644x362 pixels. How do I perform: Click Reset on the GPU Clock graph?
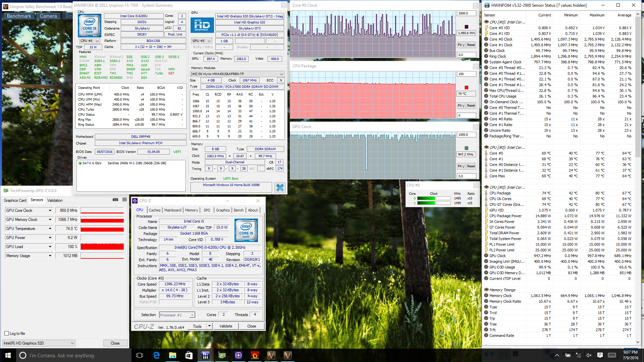click(471, 166)
